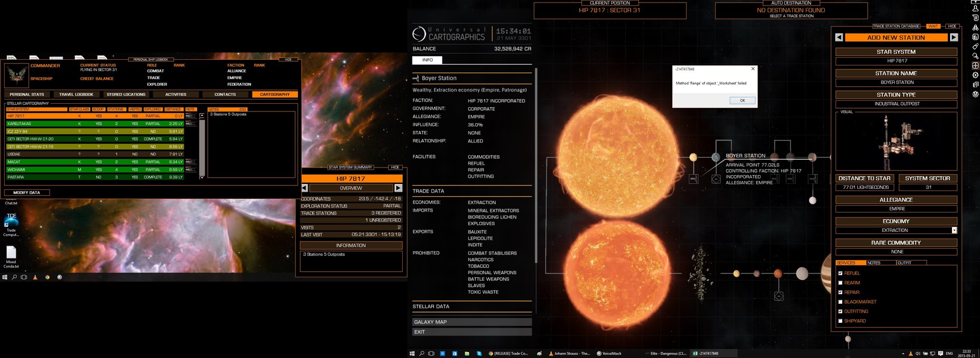Open the NOTES tab in station database
This screenshot has height=358, width=980.
pyautogui.click(x=881, y=263)
